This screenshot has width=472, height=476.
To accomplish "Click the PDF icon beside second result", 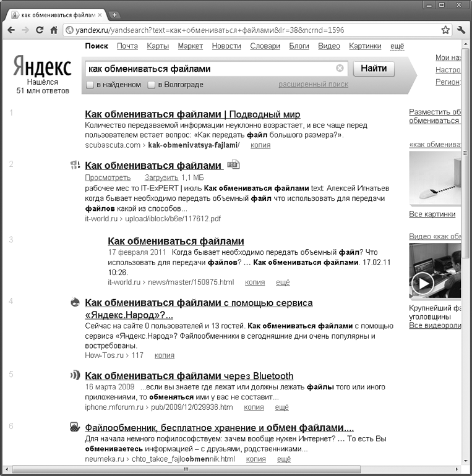I will pyautogui.click(x=233, y=164).
